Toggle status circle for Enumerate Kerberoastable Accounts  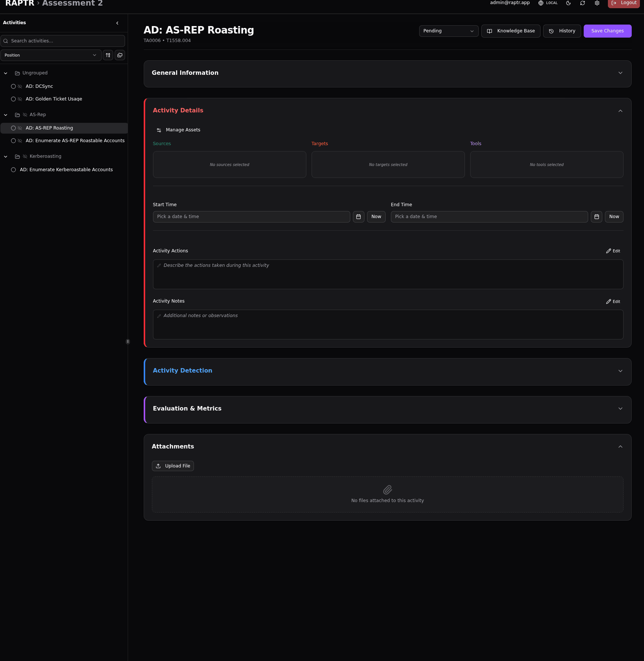point(13,170)
